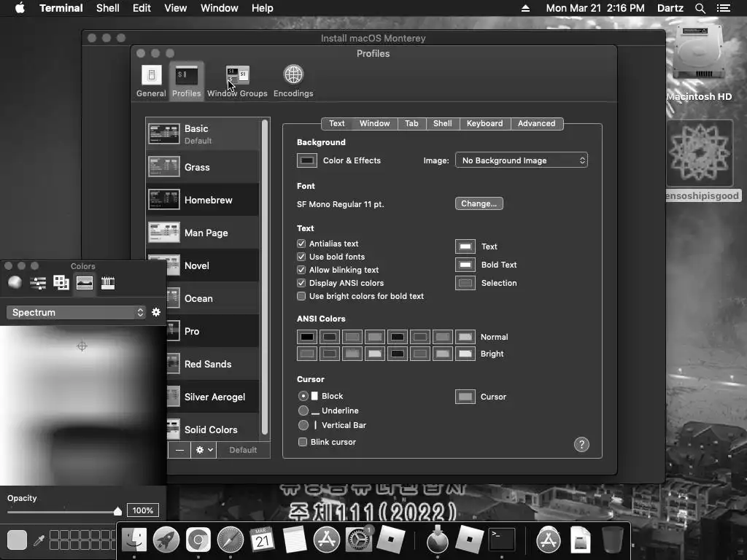Viewport: 747px width, 560px height.
Task: Select image palettes mode in Colors panel
Action: 85,283
